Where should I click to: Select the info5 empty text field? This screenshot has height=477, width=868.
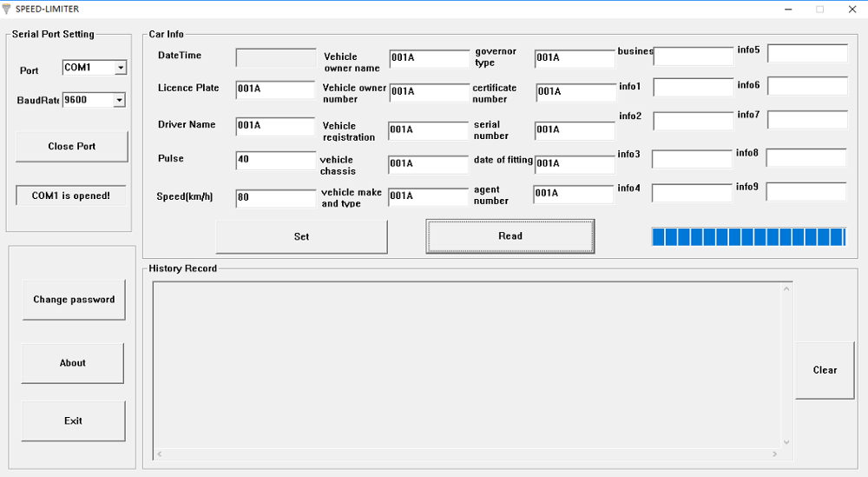(x=807, y=54)
